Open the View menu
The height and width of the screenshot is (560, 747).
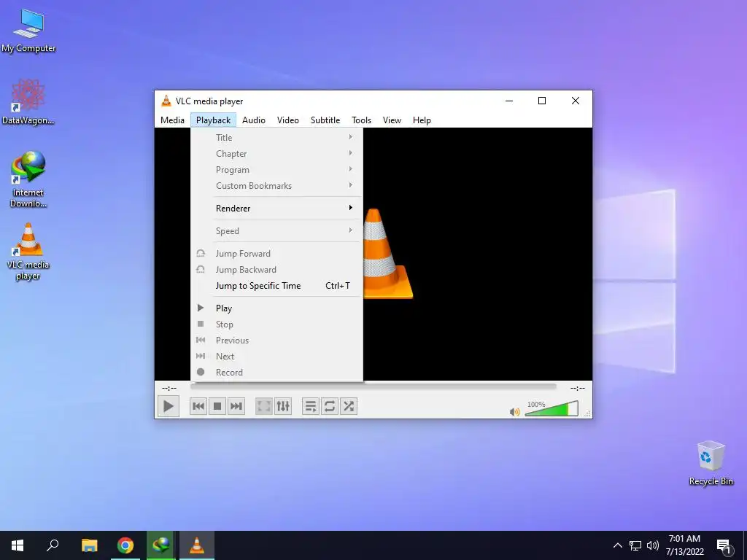click(392, 120)
